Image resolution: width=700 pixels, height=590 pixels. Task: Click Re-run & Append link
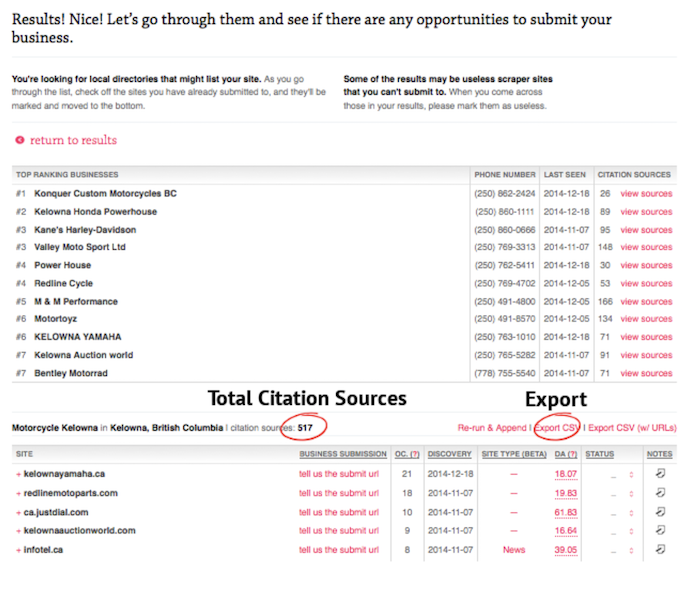pyautogui.click(x=492, y=428)
